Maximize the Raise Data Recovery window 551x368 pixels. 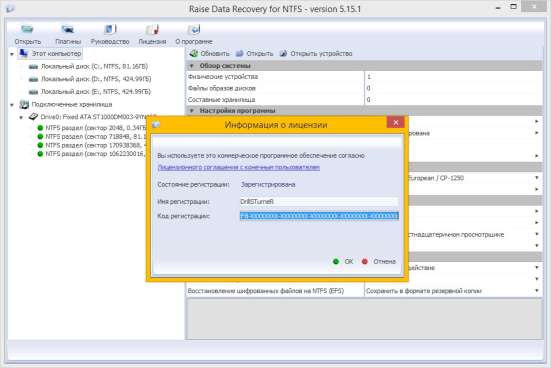513,7
